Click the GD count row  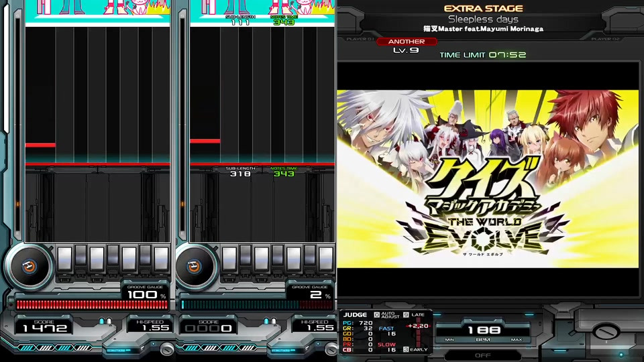pos(358,334)
